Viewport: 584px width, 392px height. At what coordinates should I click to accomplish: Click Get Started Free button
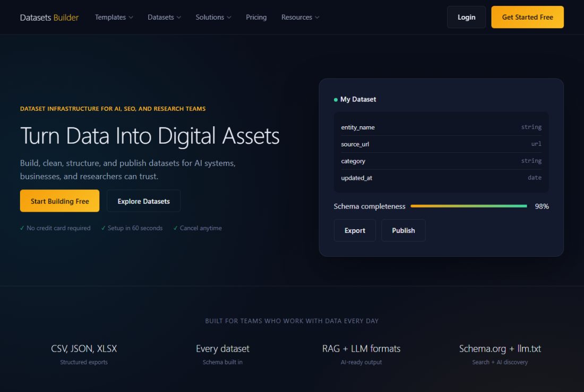click(527, 17)
